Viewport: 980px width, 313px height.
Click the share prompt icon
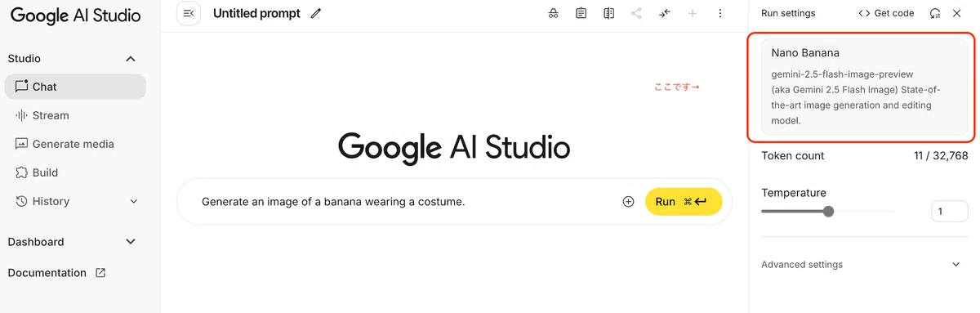click(x=636, y=13)
